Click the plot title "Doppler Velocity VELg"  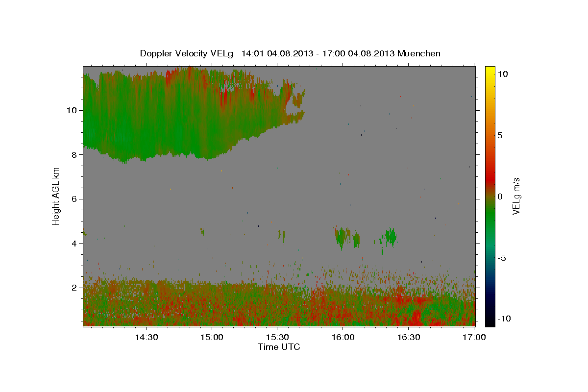pyautogui.click(x=187, y=53)
